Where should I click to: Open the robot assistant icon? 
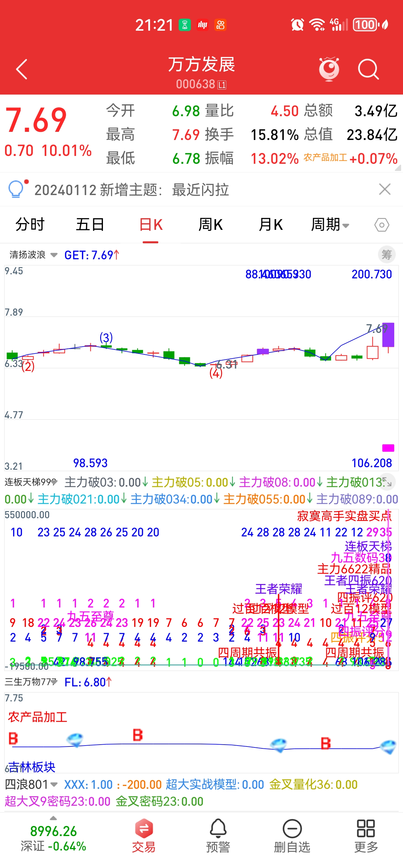[x=329, y=70]
